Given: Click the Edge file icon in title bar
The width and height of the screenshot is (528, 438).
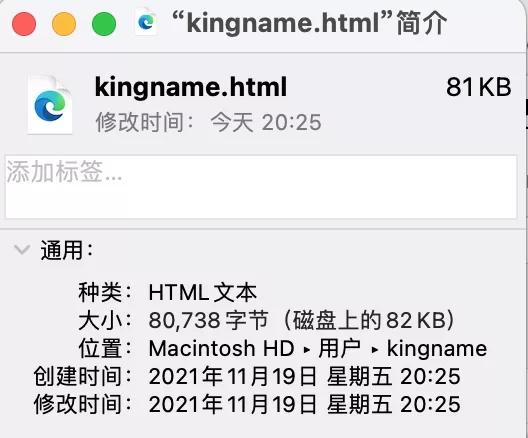Looking at the screenshot, I should pos(146,22).
